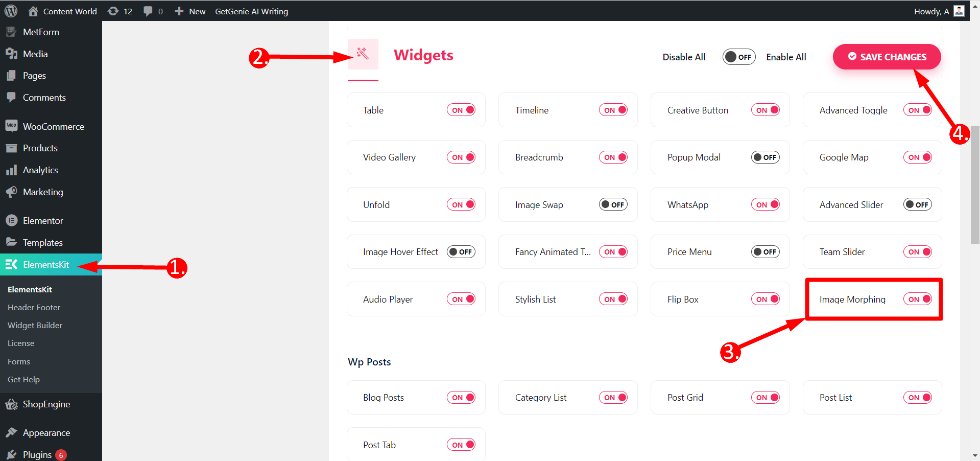Screen dimensions: 980x461
Task: Open GetGenie AI Writing link
Action: pos(251,11)
